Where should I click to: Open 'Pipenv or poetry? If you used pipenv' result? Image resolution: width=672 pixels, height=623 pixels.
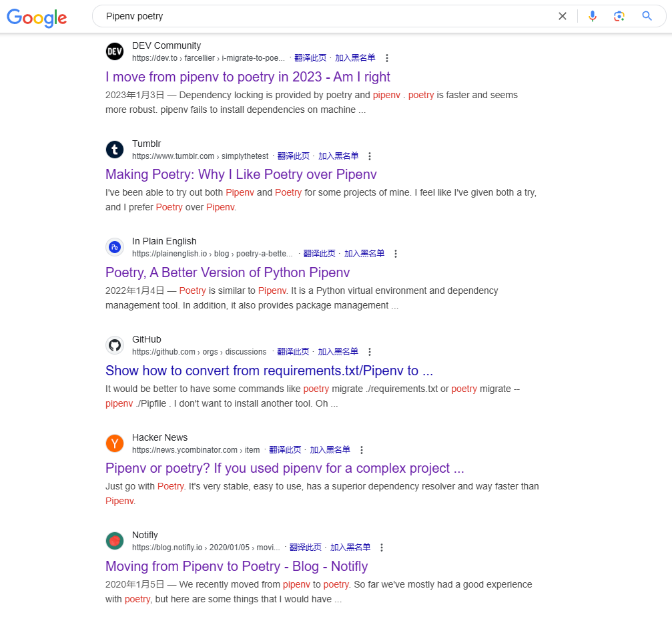(284, 468)
